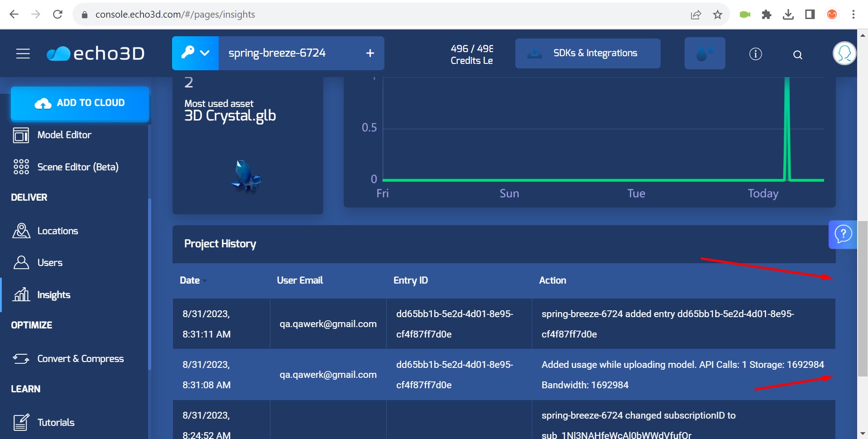Go forward in browser history
Screen dimensions: 868x439
tap(36, 14)
